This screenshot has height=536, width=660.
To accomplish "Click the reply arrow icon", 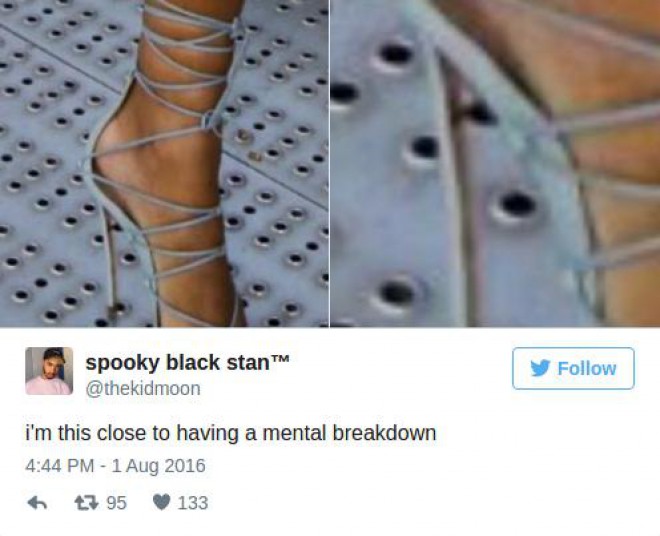I will click(37, 503).
